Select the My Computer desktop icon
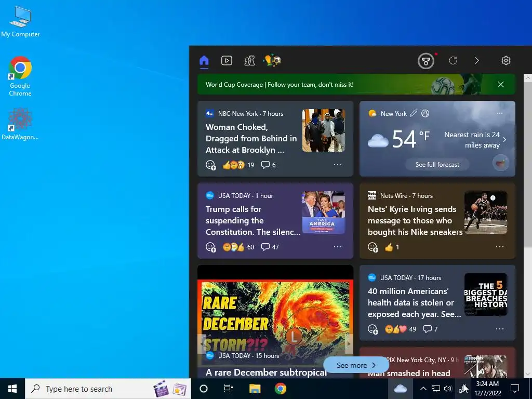532x399 pixels. tap(20, 21)
